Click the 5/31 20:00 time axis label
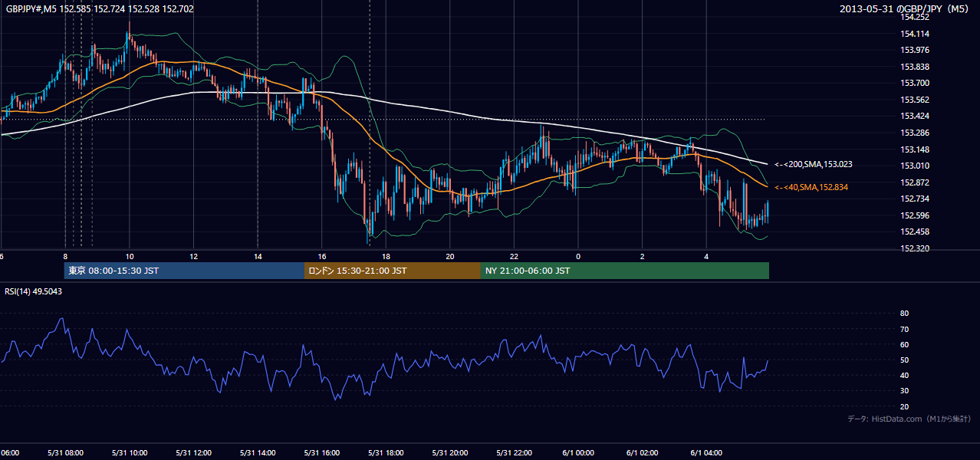This screenshot has width=980, height=460. 449,453
